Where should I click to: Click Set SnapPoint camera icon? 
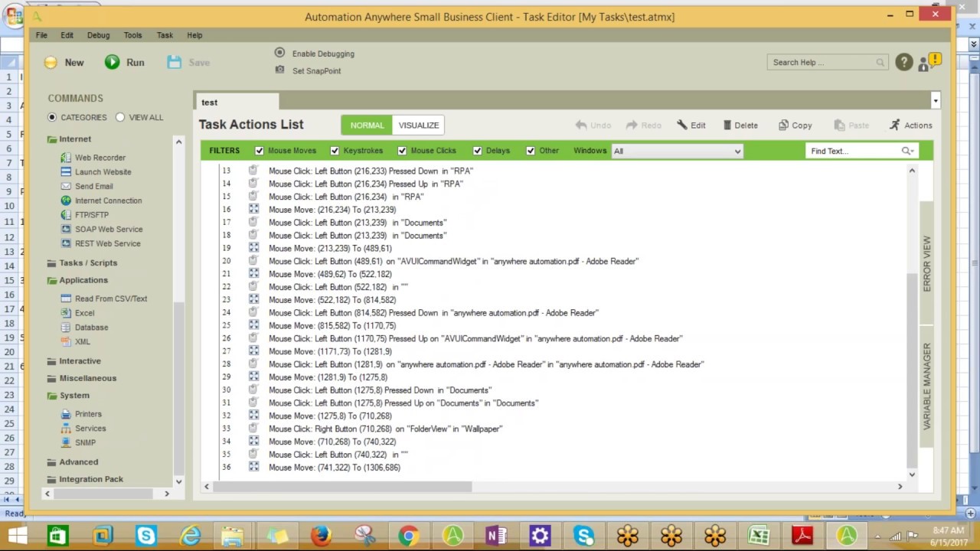(x=279, y=70)
